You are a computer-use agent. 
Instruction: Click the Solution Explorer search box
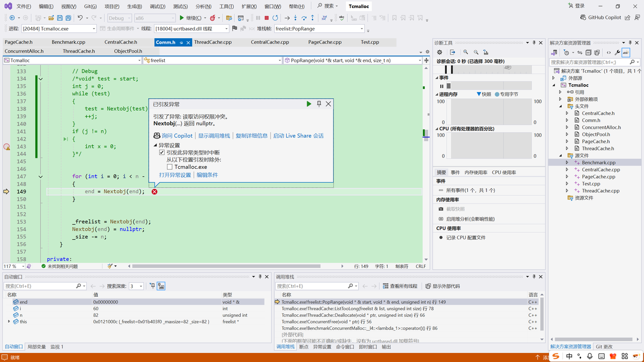coord(595,62)
